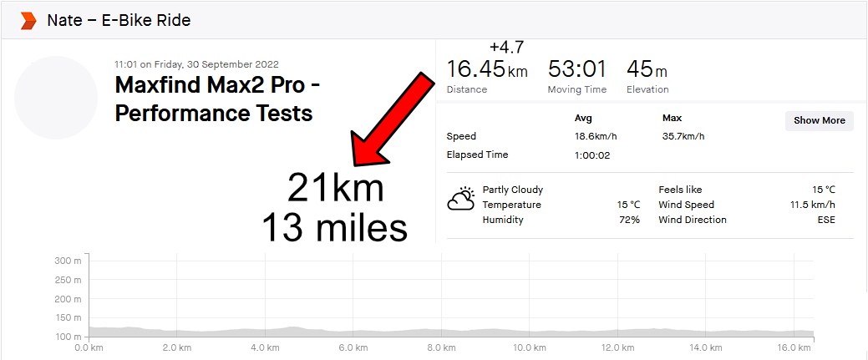
Task: Click the ESE wind direction value
Action: pos(826,220)
